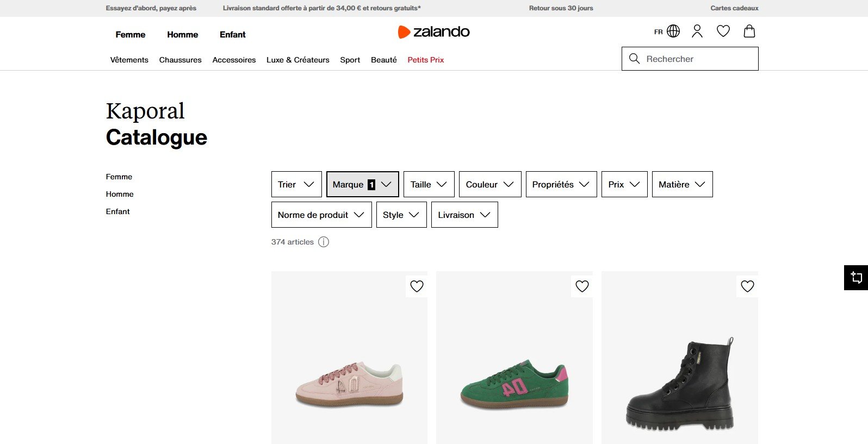The image size is (868, 444).
Task: Expand the Trier sort dropdown
Action: tap(296, 184)
